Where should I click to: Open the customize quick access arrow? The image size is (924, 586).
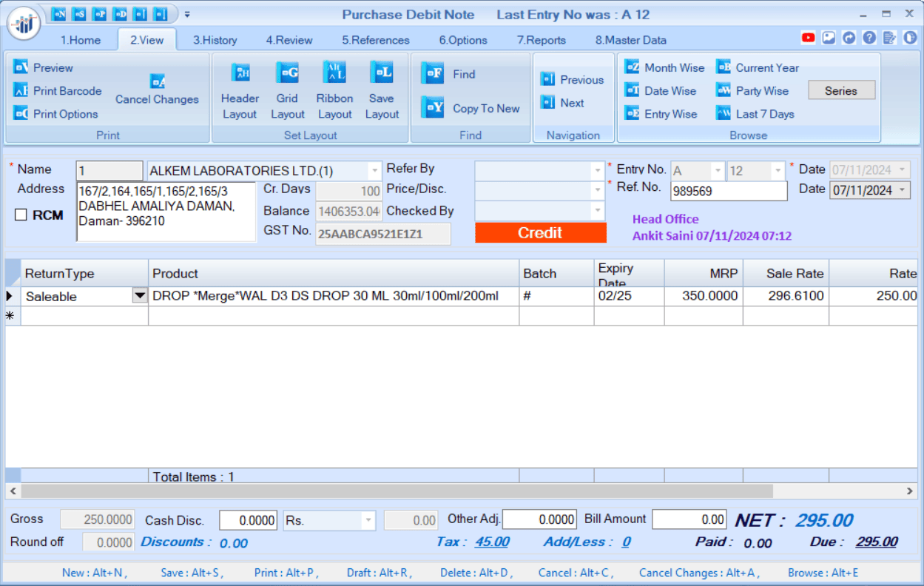click(187, 14)
